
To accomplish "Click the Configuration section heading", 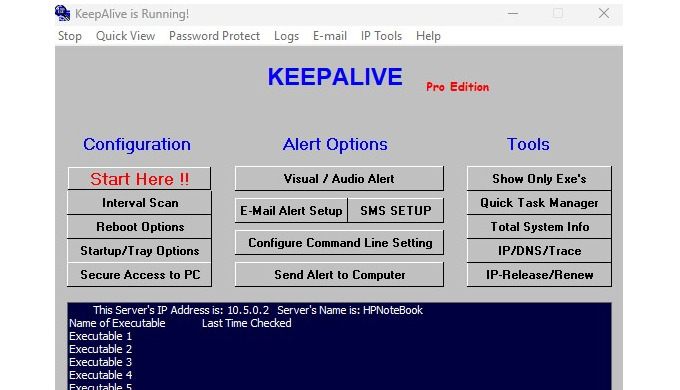I will [137, 144].
